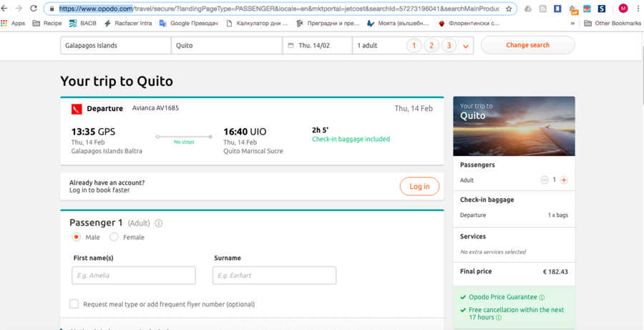Click the € 182.43 final price

(x=555, y=271)
